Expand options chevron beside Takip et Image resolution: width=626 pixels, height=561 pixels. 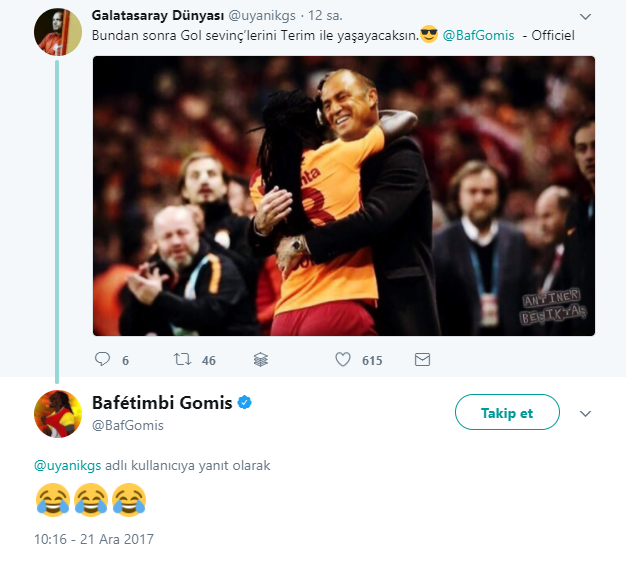587,413
